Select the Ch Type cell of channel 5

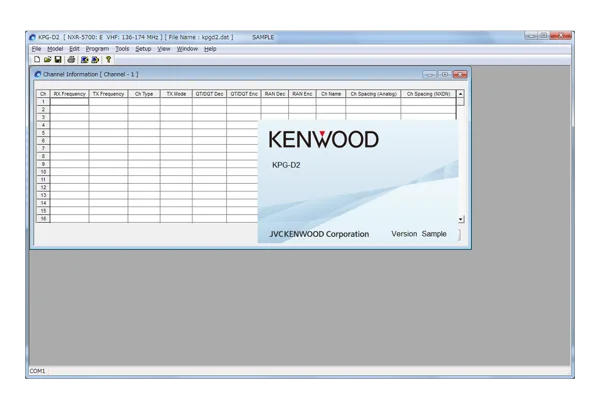144,133
